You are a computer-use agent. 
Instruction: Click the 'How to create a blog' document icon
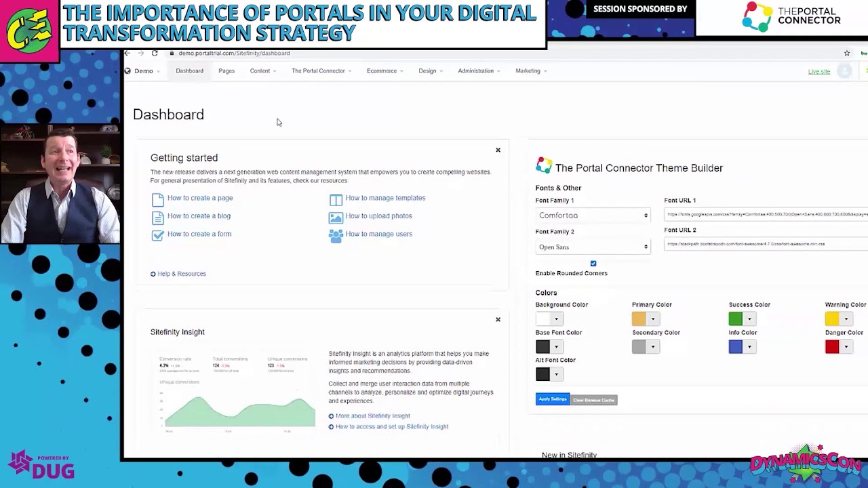tap(157, 216)
